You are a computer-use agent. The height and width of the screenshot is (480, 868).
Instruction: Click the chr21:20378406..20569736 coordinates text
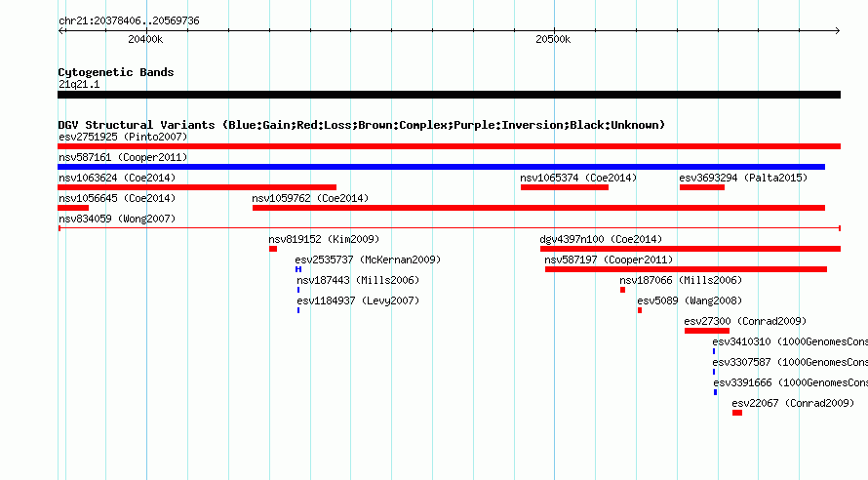[129, 20]
